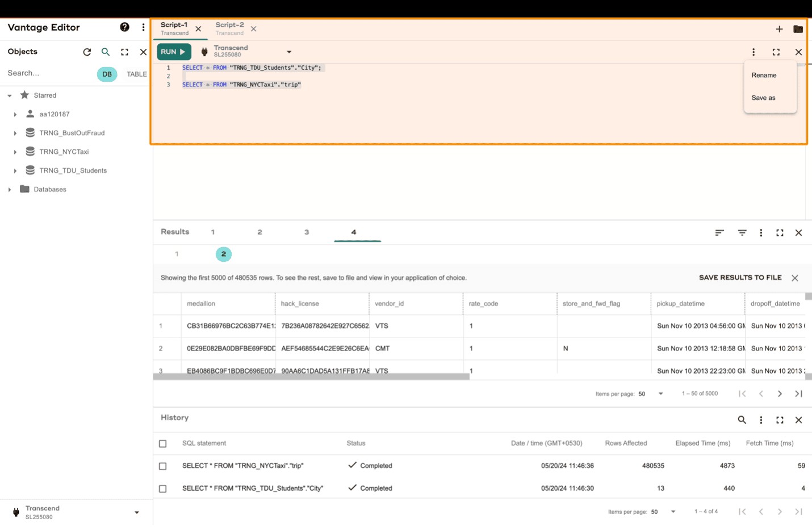Open the results sort icon
The width and height of the screenshot is (812, 527).
pos(719,233)
